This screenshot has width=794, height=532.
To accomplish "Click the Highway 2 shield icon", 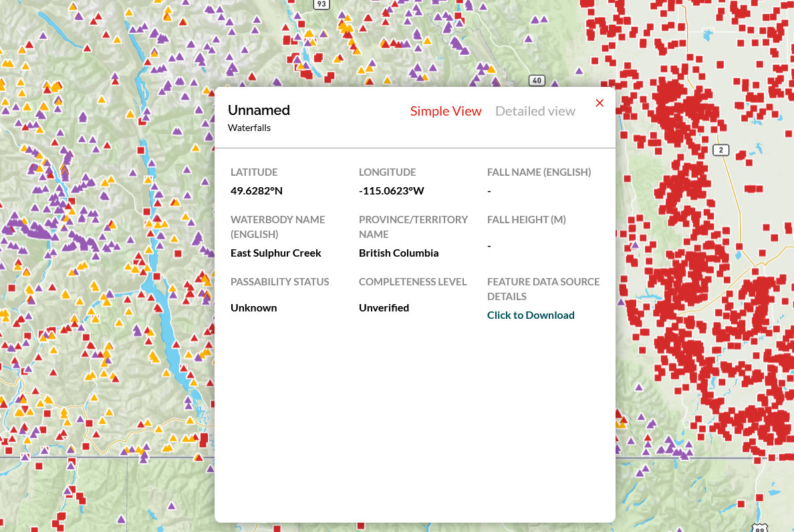I will 720,150.
